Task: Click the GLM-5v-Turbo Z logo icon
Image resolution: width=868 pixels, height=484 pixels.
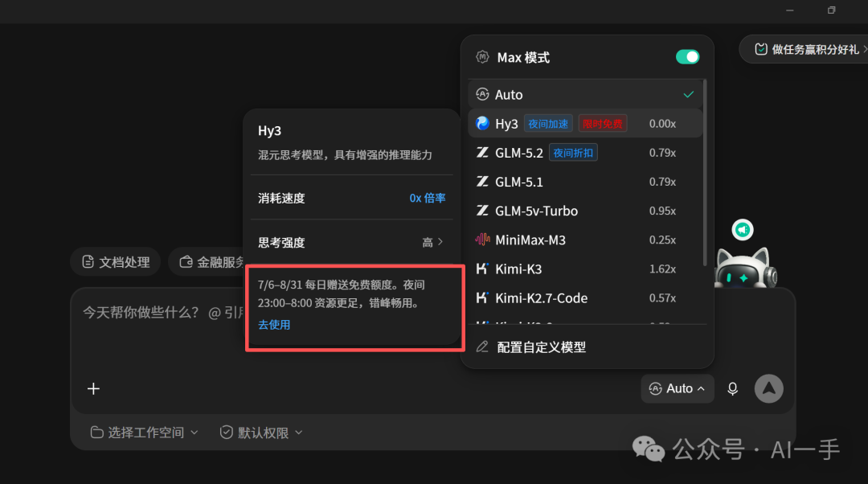Action: coord(482,211)
